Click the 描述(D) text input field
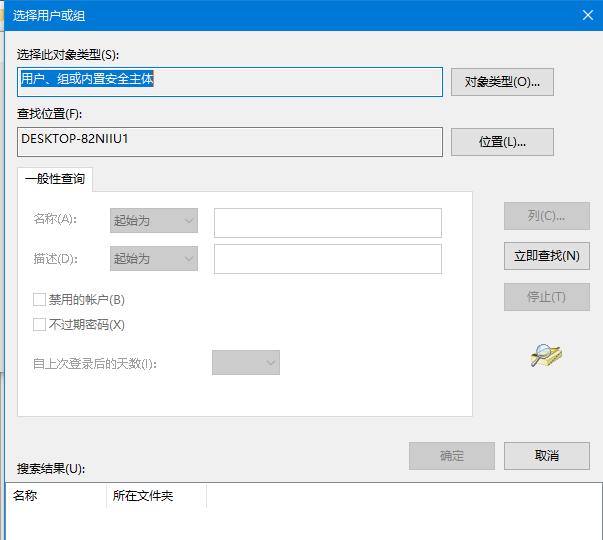Image resolution: width=603 pixels, height=540 pixels. tap(328, 259)
